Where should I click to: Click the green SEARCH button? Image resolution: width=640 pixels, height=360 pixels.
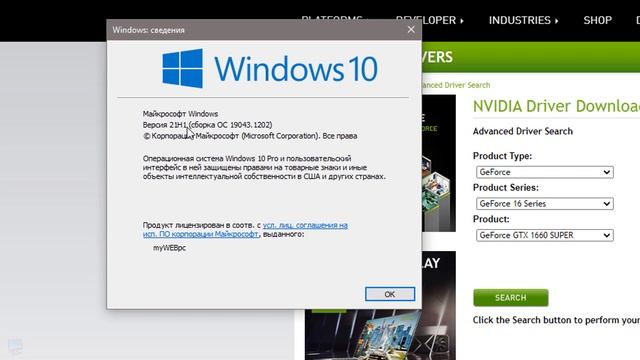pos(511,298)
